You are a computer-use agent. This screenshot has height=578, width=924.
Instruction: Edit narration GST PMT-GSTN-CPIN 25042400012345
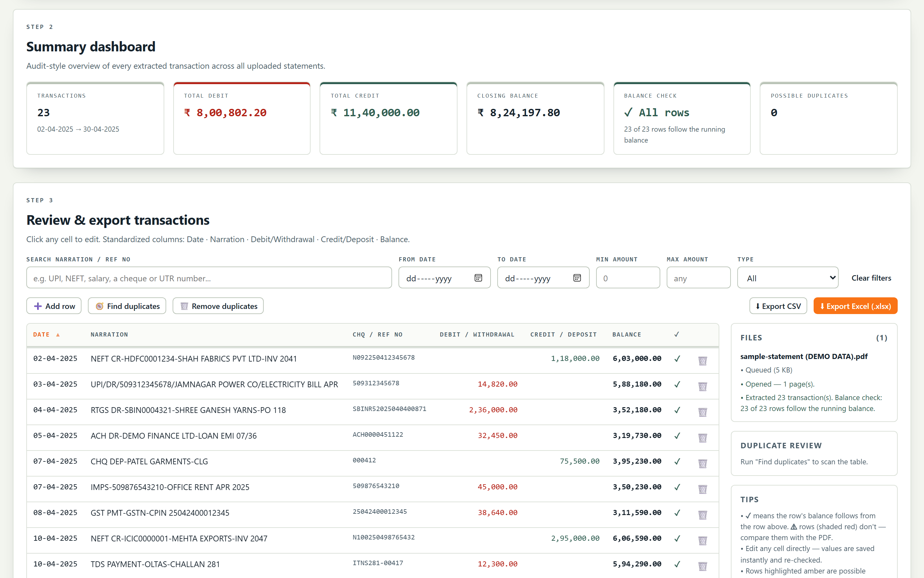[160, 512]
